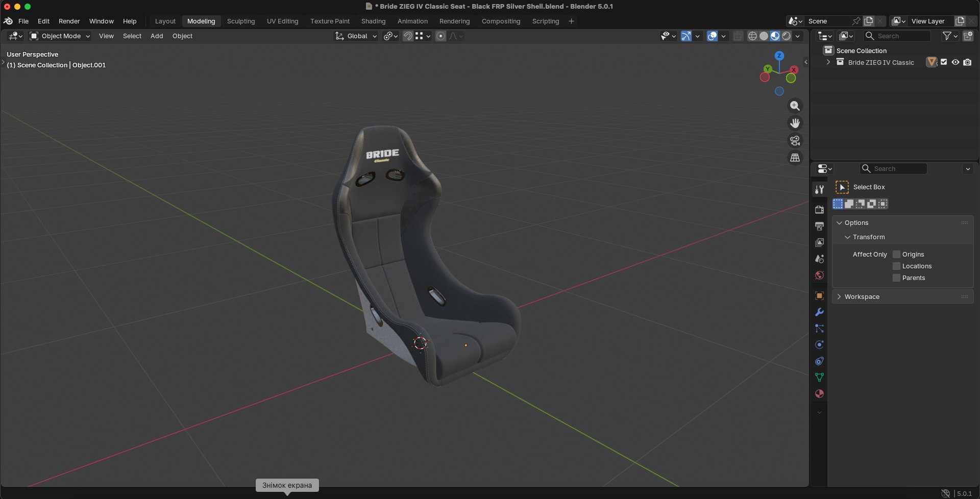The height and width of the screenshot is (499, 980).
Task: Click the pan hand icon
Action: [795, 123]
